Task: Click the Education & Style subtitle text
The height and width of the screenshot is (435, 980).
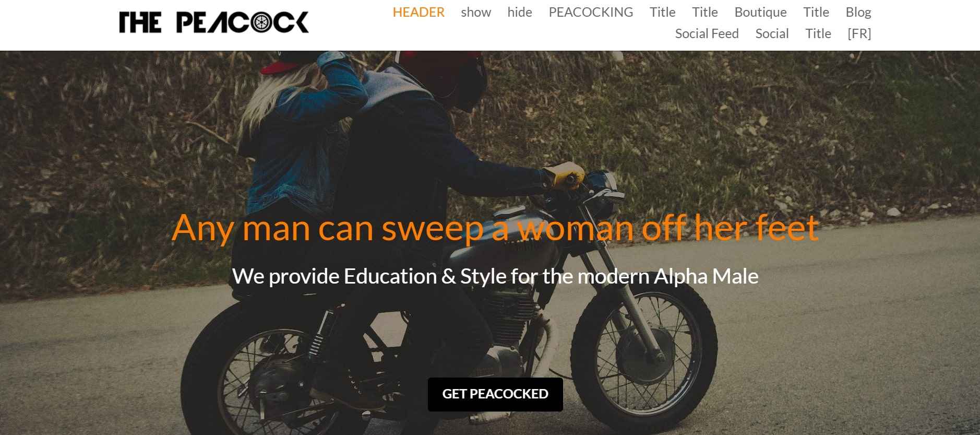Action: (495, 276)
